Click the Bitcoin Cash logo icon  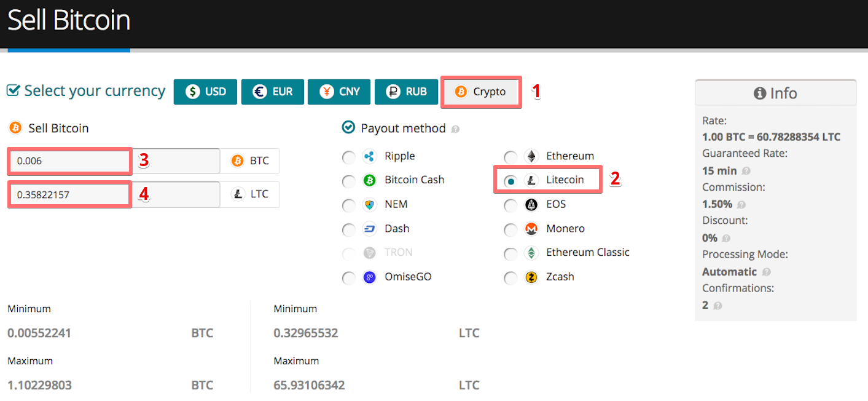(369, 180)
